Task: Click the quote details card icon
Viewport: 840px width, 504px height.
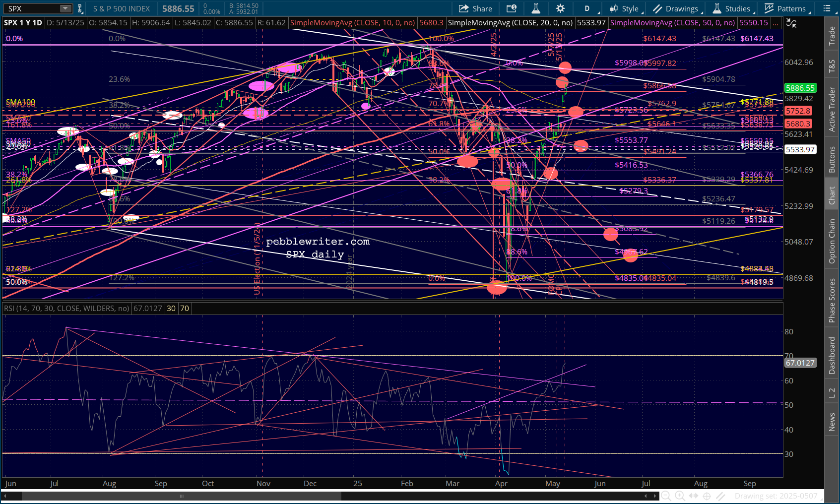Action: tap(511, 8)
